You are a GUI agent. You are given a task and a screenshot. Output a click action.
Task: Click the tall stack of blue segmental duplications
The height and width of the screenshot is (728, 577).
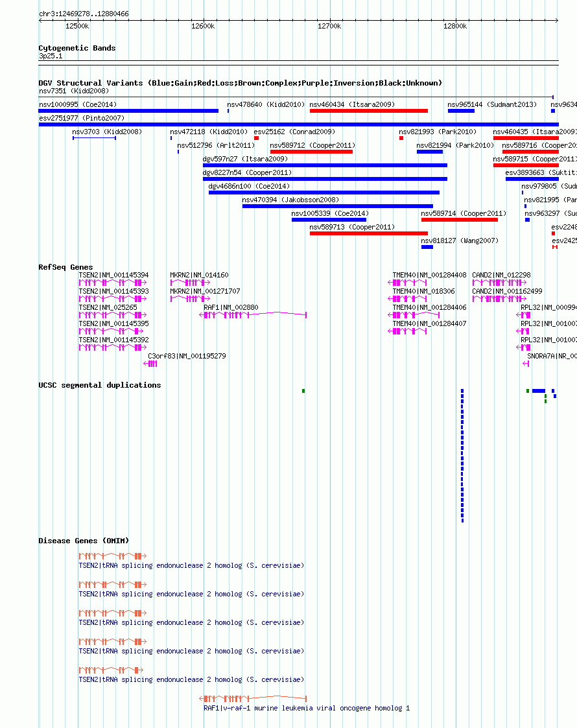(x=462, y=456)
